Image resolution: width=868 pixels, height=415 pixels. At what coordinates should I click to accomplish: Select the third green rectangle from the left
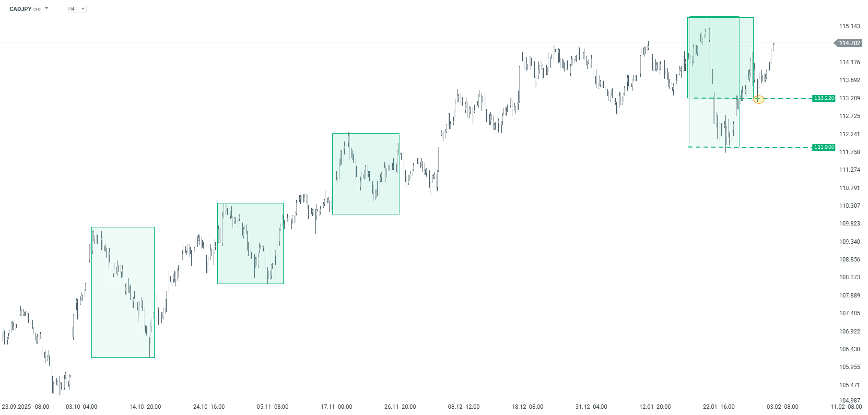[365, 174]
